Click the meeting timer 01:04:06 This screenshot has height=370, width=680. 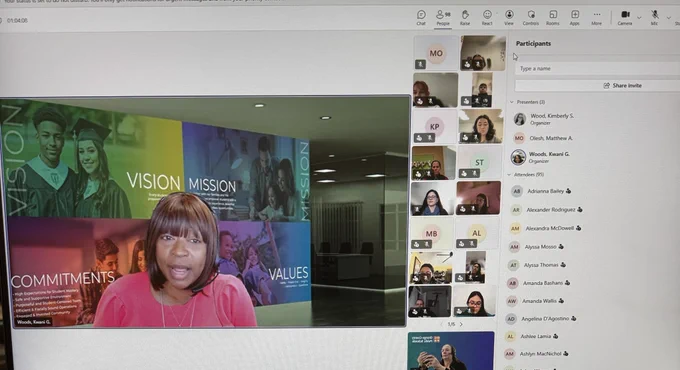coord(17,20)
